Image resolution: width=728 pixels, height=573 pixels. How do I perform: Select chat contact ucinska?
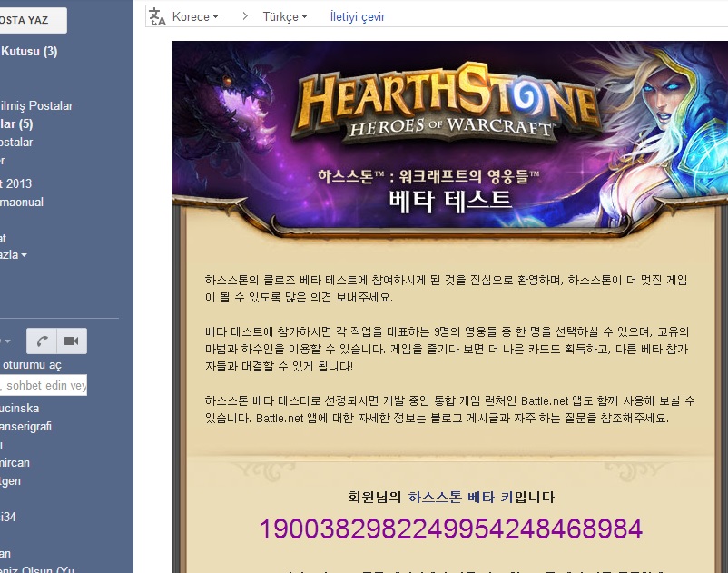[19, 408]
